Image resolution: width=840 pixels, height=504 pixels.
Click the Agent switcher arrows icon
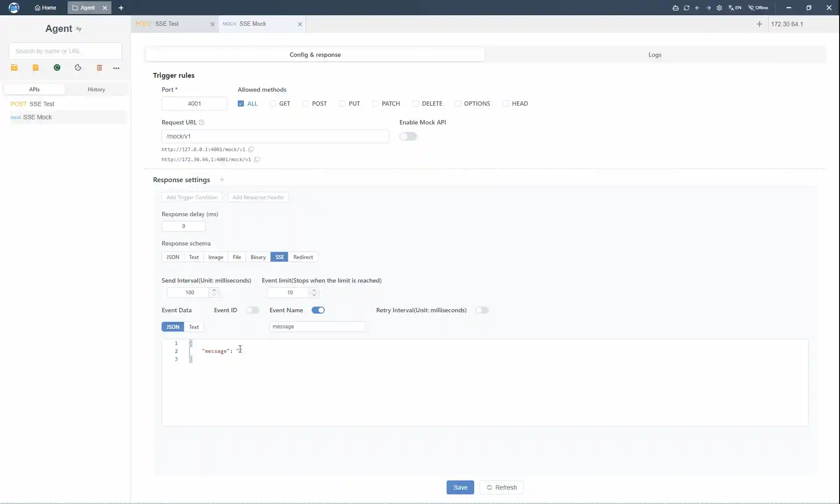point(79,29)
